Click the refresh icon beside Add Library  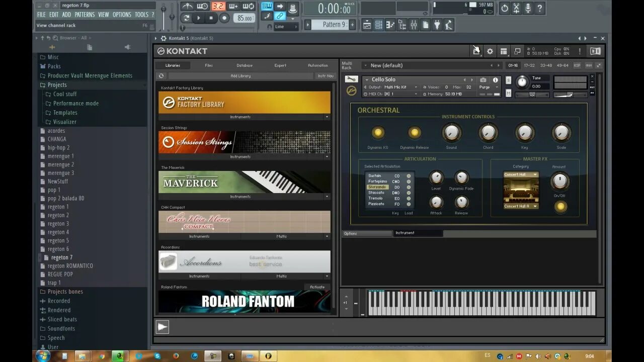pos(161,76)
